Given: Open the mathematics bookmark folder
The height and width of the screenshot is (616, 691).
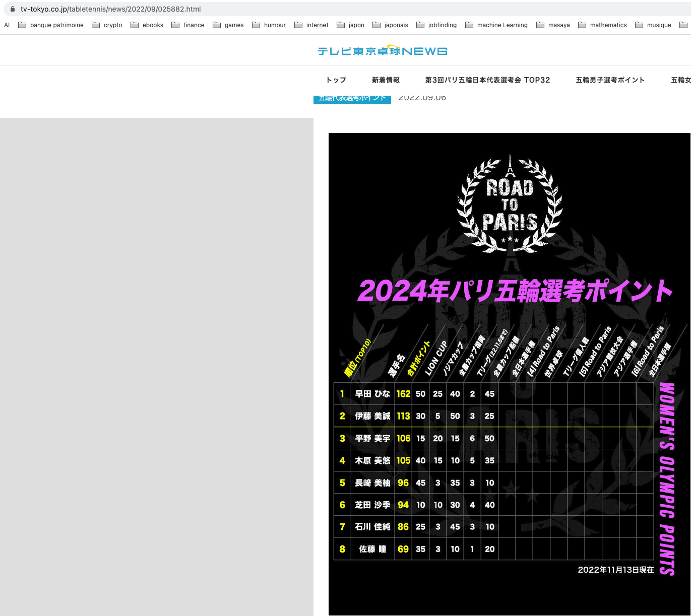Looking at the screenshot, I should click(x=602, y=25).
